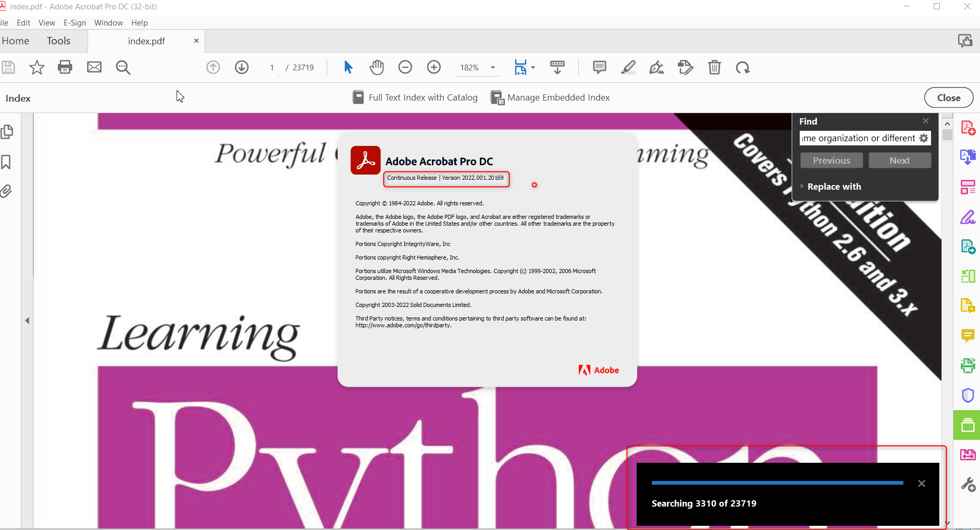Open Page Thumbnails panel

(x=7, y=132)
